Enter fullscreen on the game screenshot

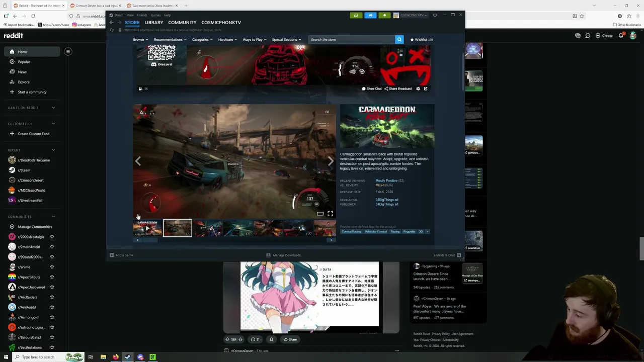[x=330, y=214]
